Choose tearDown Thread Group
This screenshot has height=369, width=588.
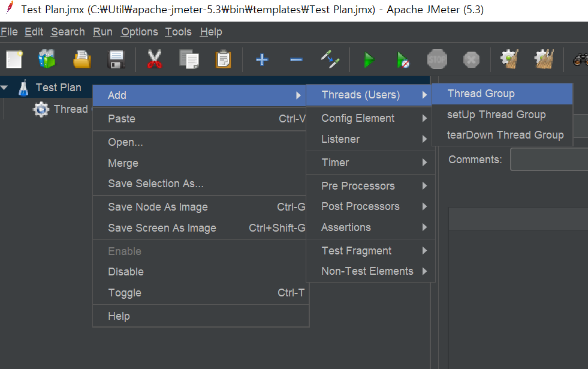click(502, 135)
